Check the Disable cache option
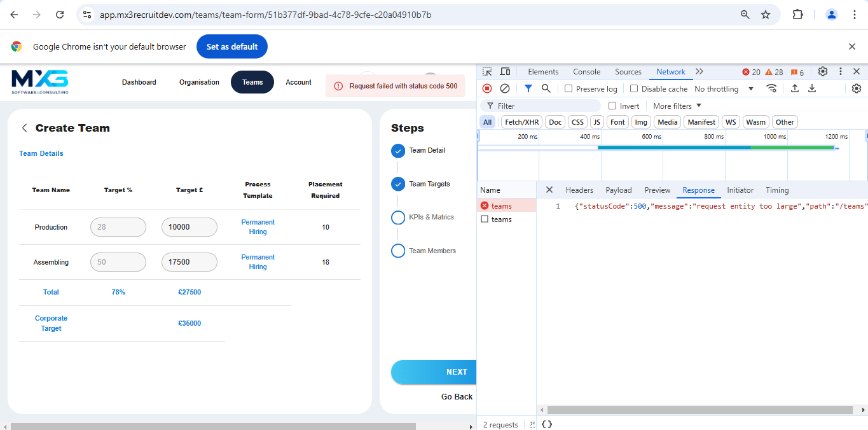This screenshot has width=868, height=430. (x=634, y=89)
